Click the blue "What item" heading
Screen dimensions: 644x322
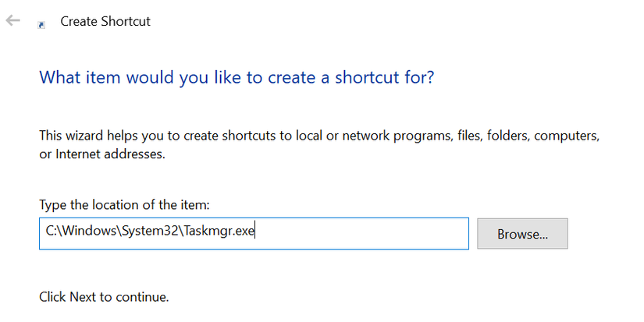[x=237, y=77]
